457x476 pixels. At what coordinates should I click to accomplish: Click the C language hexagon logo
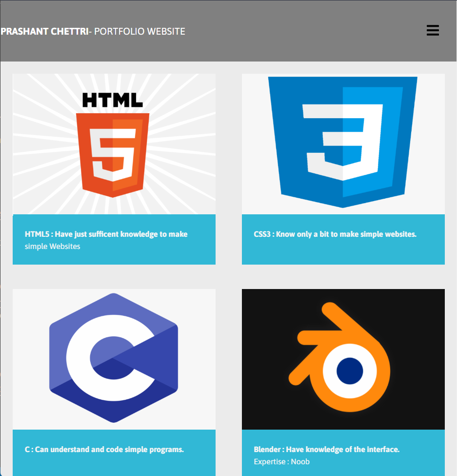pyautogui.click(x=114, y=359)
